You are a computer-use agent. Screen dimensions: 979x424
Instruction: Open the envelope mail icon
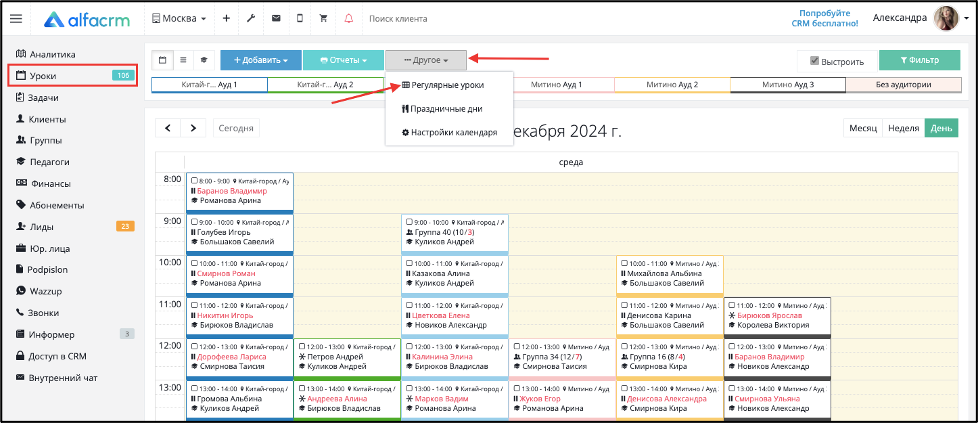(275, 18)
